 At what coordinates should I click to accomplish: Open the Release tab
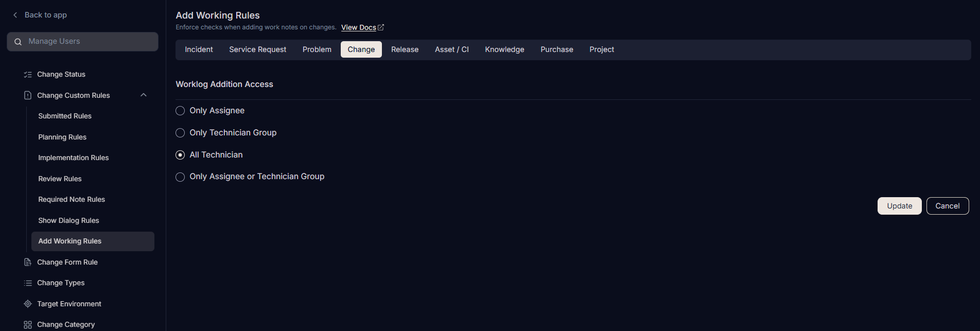tap(405, 49)
